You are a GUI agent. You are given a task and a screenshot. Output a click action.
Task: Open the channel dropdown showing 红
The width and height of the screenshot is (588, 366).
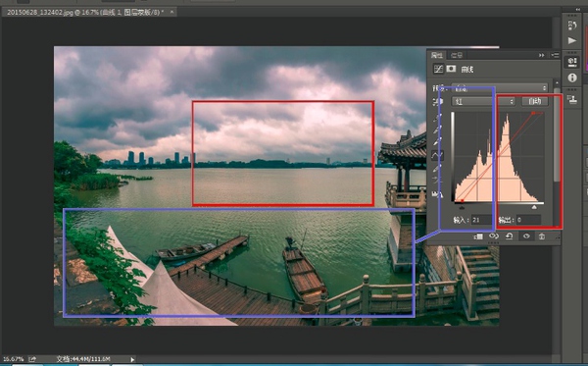[x=483, y=101]
